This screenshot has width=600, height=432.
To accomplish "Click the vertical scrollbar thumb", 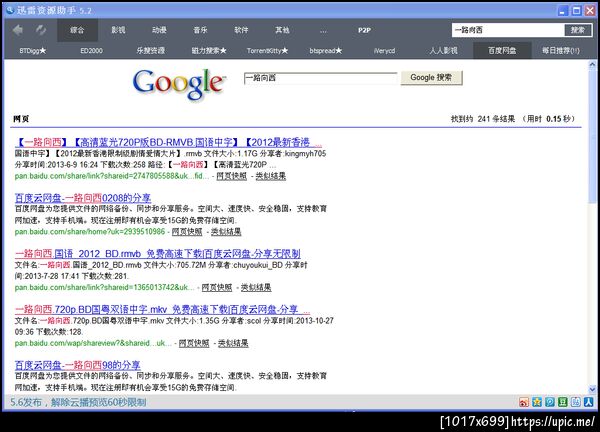I will coord(592,137).
